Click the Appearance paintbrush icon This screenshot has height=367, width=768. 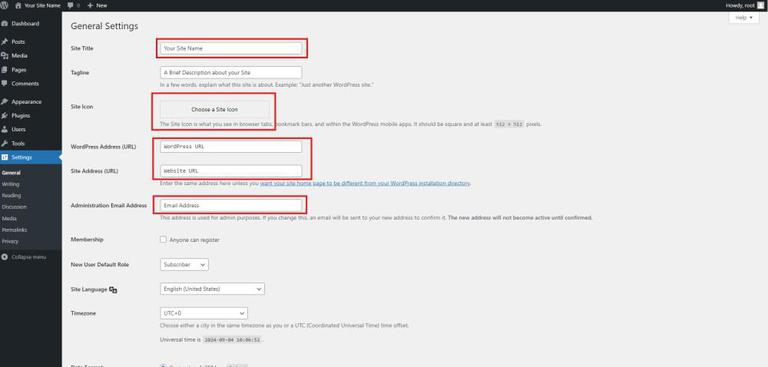5,102
